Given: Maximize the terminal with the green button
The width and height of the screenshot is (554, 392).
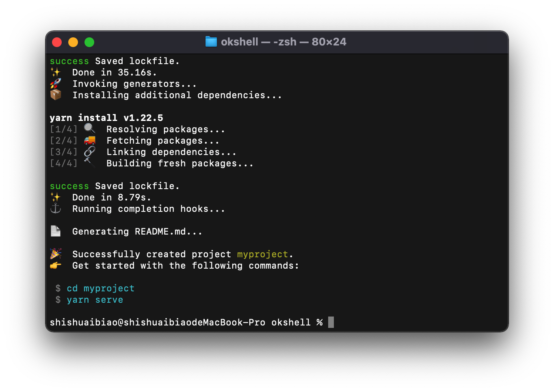Looking at the screenshot, I should tap(89, 42).
